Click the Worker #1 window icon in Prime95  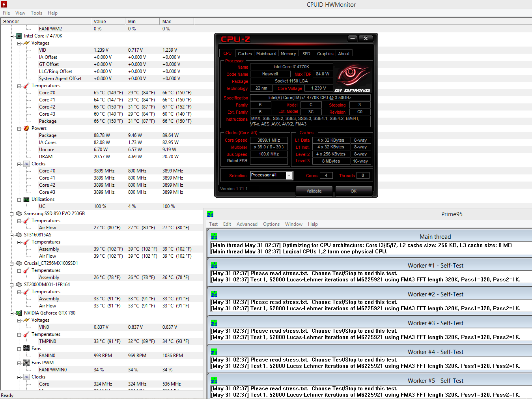point(214,266)
